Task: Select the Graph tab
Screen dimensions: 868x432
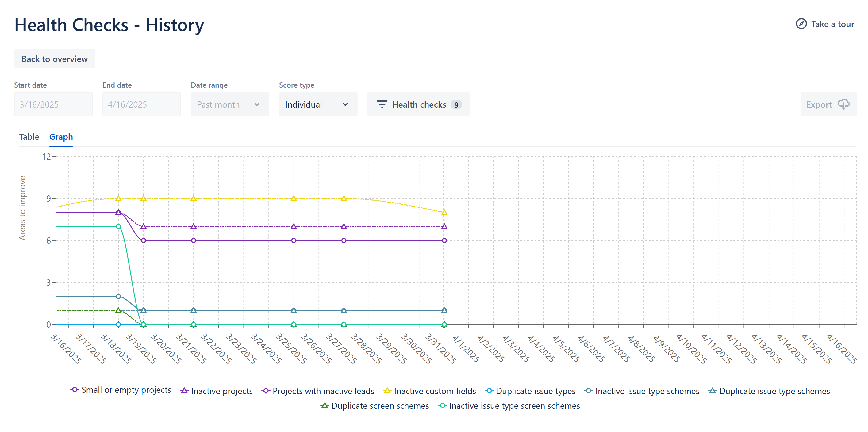Action: coord(61,137)
